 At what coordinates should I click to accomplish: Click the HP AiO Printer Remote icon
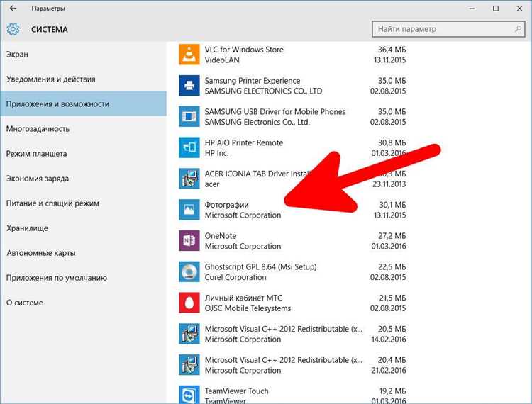point(189,147)
